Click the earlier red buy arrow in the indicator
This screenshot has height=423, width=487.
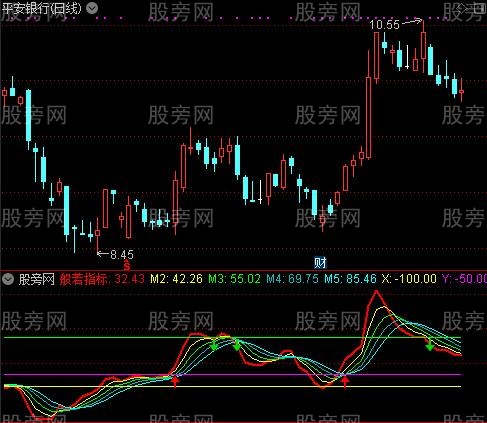pyautogui.click(x=175, y=381)
